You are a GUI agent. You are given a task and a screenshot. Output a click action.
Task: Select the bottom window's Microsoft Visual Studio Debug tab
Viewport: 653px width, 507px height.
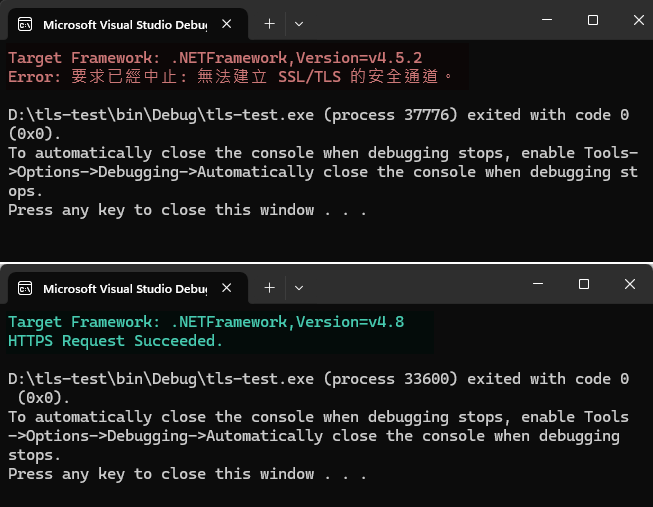120,288
